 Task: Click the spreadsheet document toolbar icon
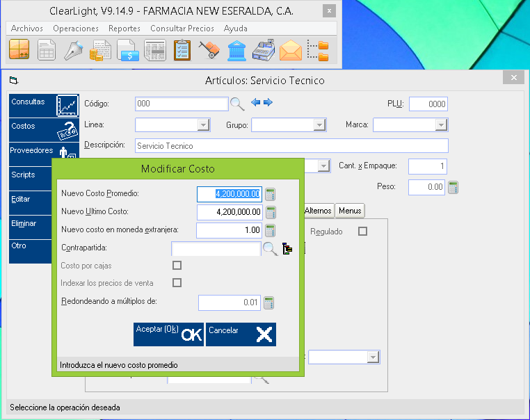47,50
